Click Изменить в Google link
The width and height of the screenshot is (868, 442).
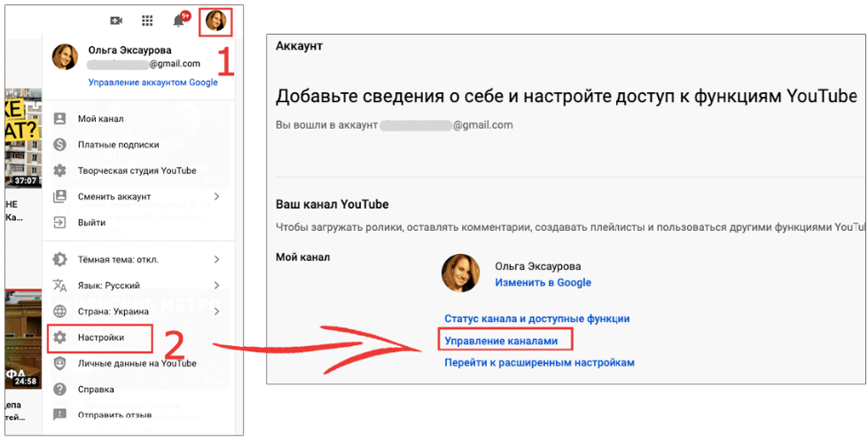click(x=543, y=282)
